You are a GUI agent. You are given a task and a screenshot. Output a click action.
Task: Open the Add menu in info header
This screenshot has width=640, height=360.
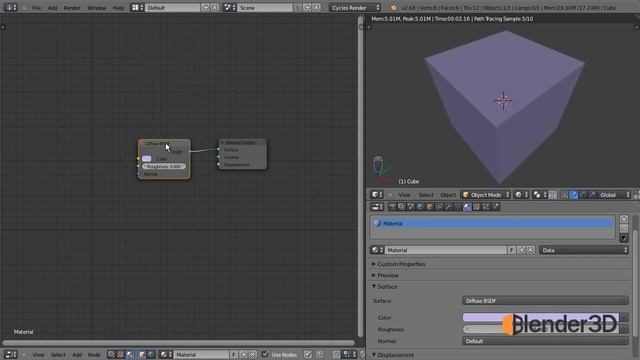click(x=52, y=8)
